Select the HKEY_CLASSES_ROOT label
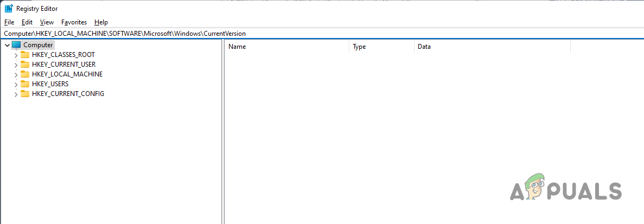 63,55
